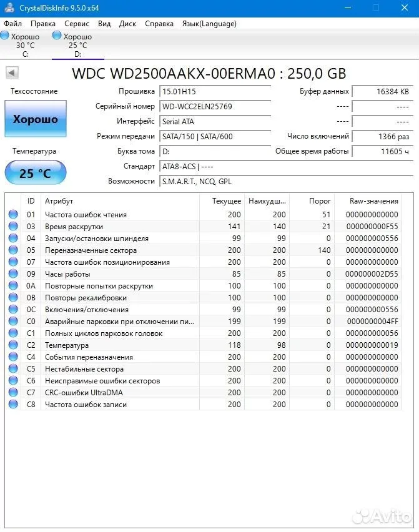Click status orb for C0 Аварийные парковки
The width and height of the screenshot is (419, 532).
click(13, 321)
